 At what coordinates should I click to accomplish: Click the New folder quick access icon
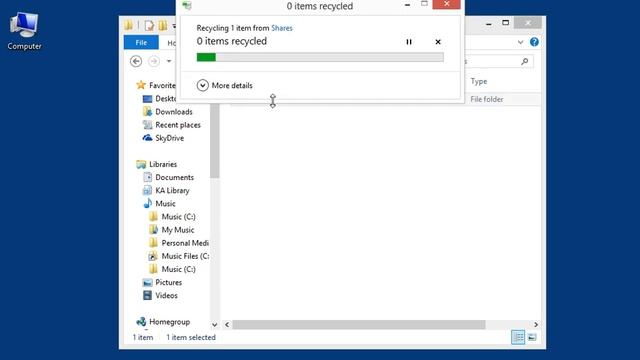tap(163, 26)
